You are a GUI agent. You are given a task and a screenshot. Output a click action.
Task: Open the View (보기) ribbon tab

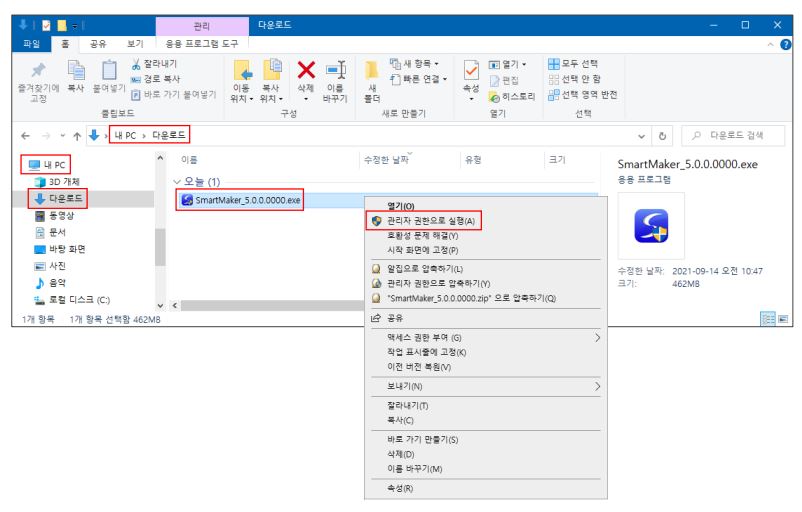(135, 44)
